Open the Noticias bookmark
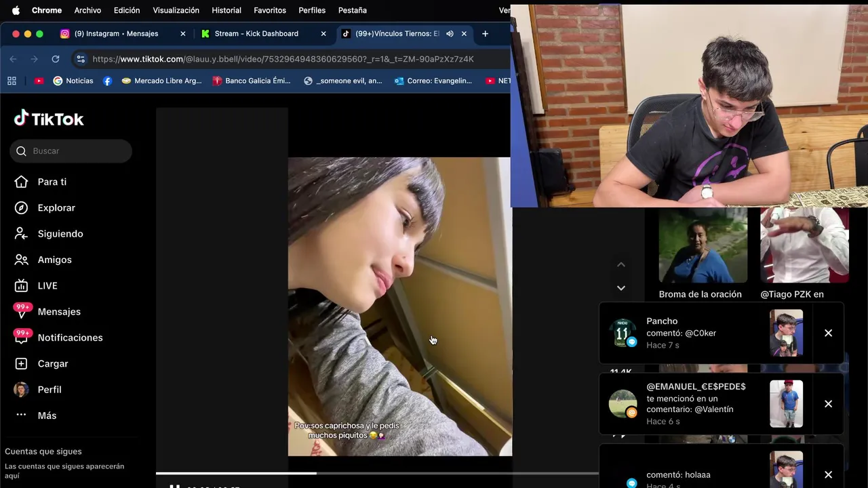Screen dimensions: 868x488 (x=73, y=81)
